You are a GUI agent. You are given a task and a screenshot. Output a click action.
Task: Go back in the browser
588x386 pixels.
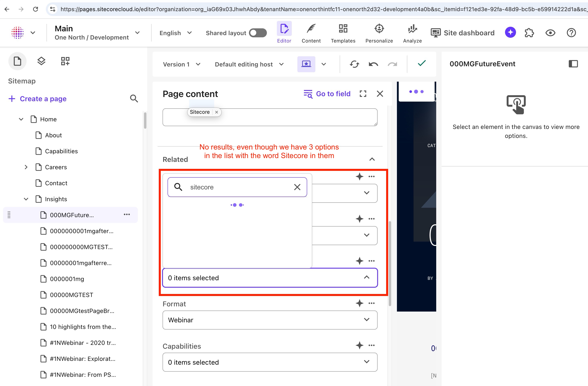(x=7, y=9)
